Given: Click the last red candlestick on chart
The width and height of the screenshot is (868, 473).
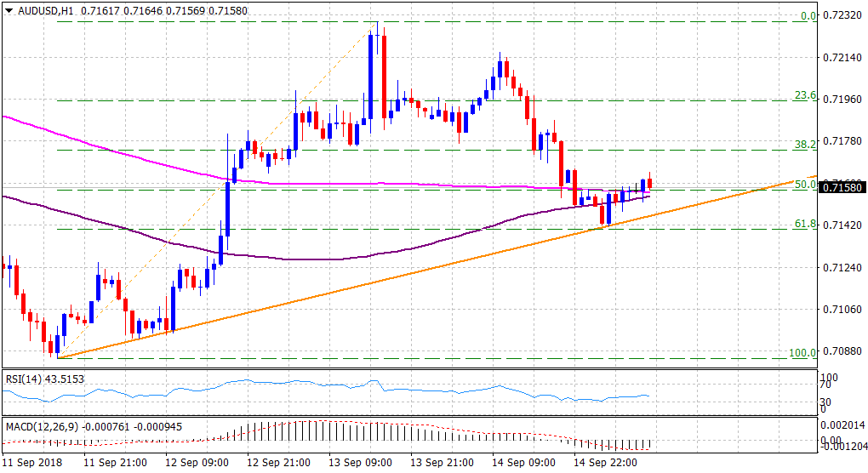Looking at the screenshot, I should (650, 183).
